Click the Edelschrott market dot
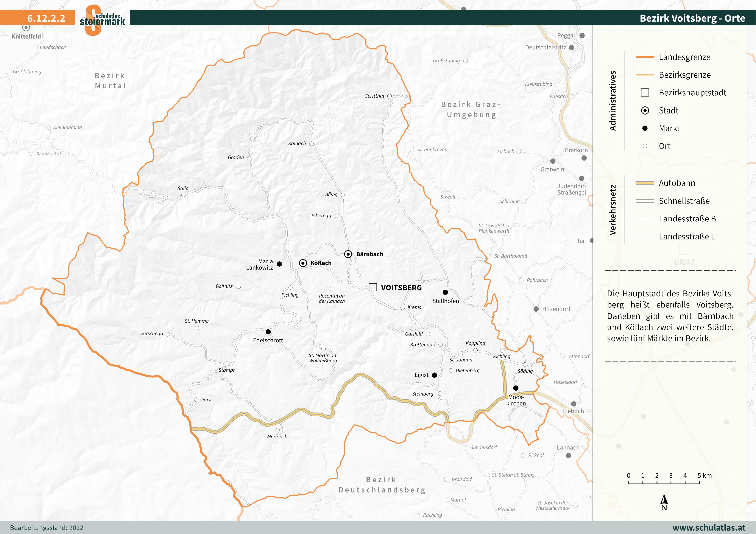This screenshot has width=756, height=534. (268, 332)
